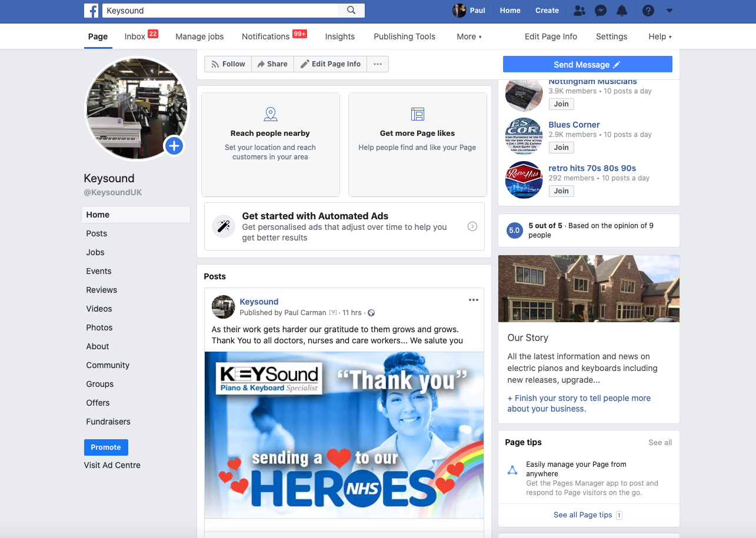
Task: Open the NHS heroes post image
Action: click(x=344, y=435)
